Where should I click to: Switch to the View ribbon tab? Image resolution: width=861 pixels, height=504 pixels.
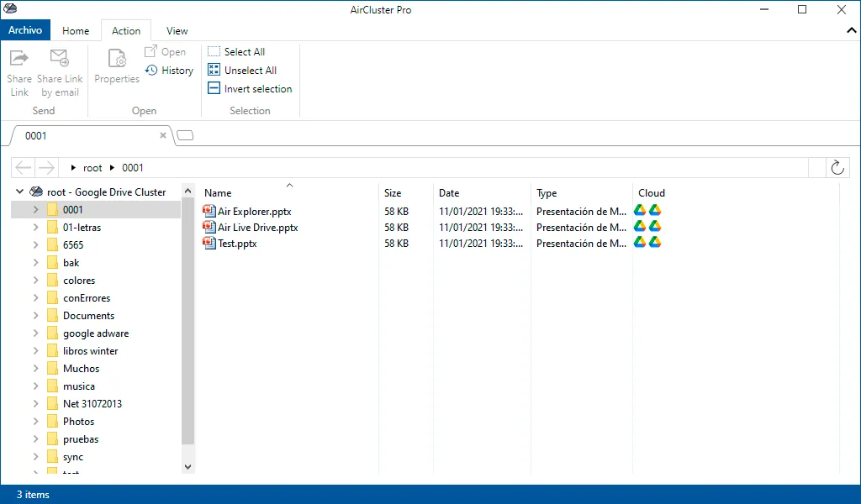click(177, 31)
